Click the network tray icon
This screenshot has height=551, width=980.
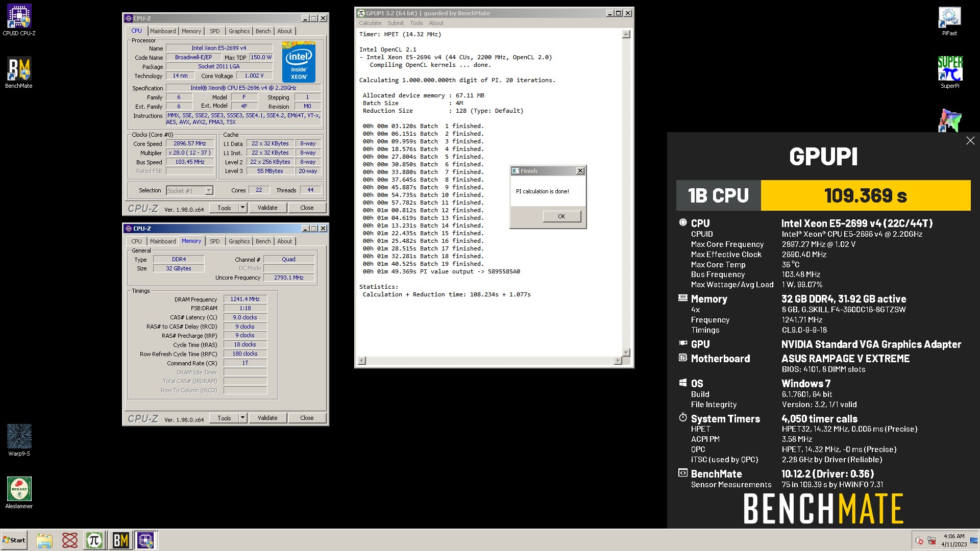coord(932,541)
